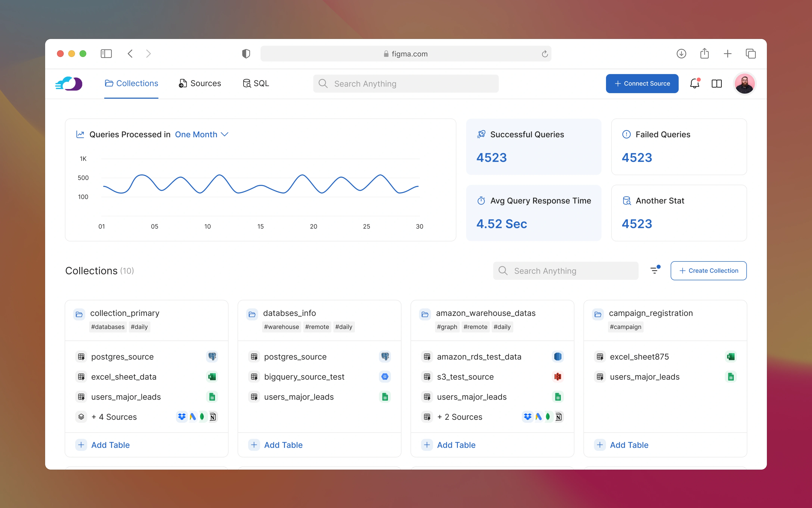Add Table to databses_info
The height and width of the screenshot is (508, 812).
(x=276, y=445)
